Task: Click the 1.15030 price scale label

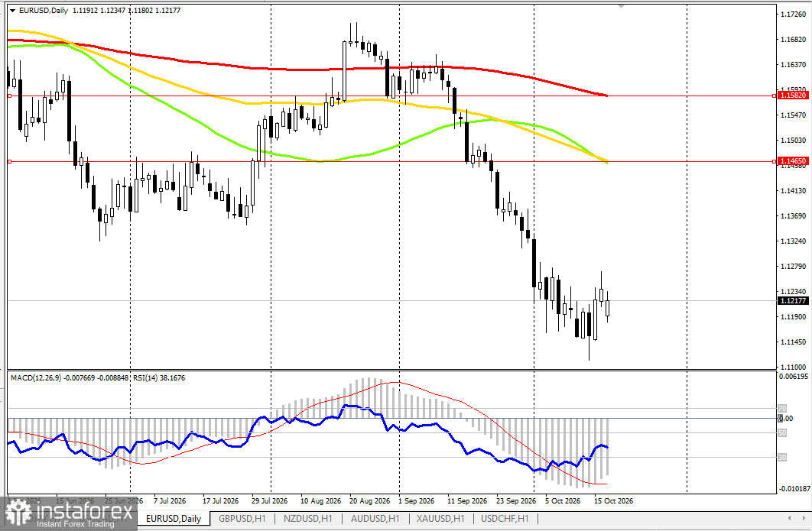Action: point(793,141)
